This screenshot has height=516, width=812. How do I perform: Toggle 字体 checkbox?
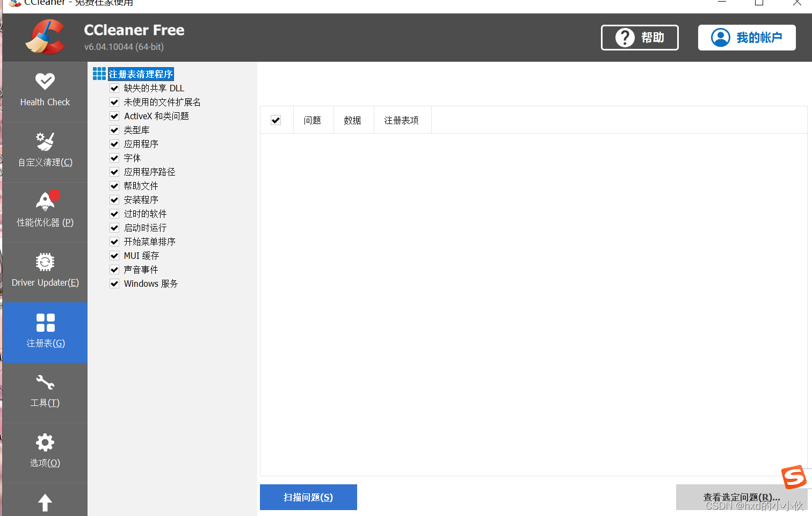pos(114,158)
